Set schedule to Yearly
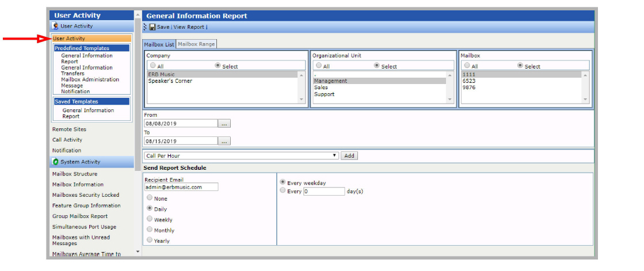 (150, 240)
